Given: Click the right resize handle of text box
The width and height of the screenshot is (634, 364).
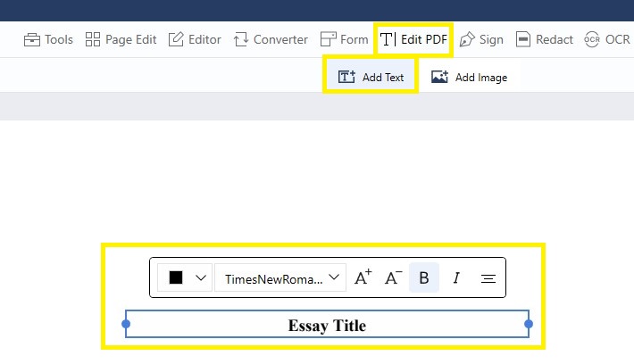Looking at the screenshot, I should pyautogui.click(x=529, y=324).
